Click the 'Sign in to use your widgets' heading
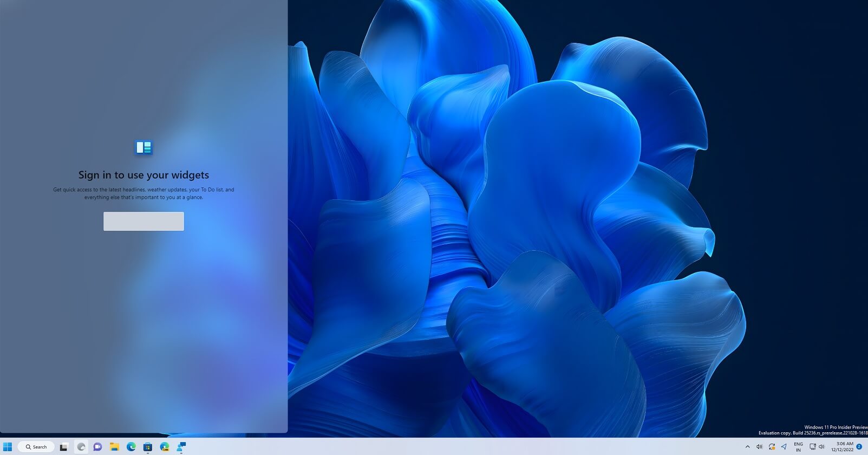The width and height of the screenshot is (868, 455). pos(143,175)
